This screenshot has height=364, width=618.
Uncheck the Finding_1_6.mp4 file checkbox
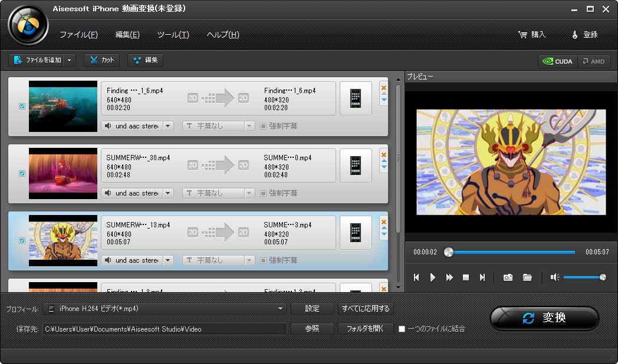pos(22,107)
